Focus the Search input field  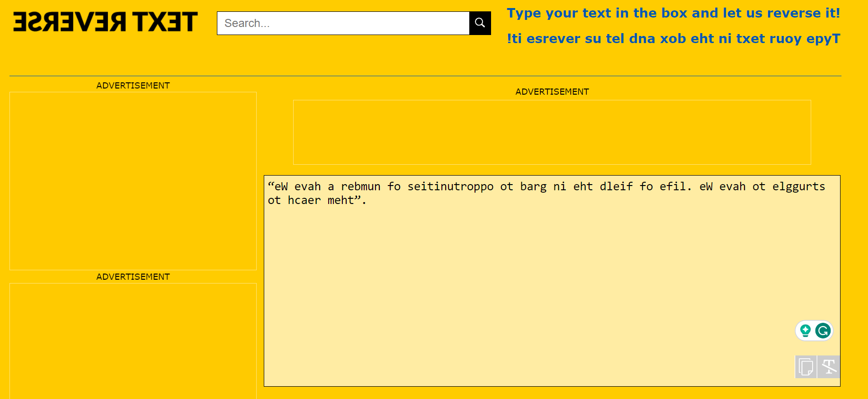click(x=343, y=23)
